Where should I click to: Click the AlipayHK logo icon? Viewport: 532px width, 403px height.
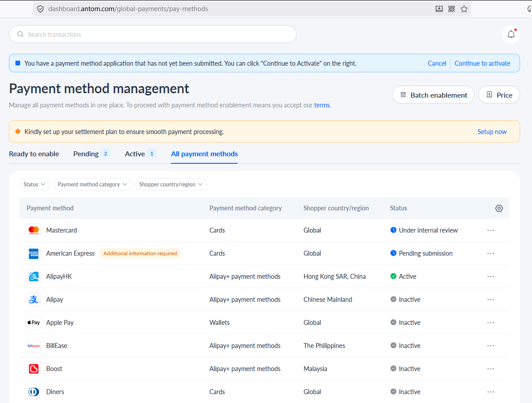(x=34, y=277)
